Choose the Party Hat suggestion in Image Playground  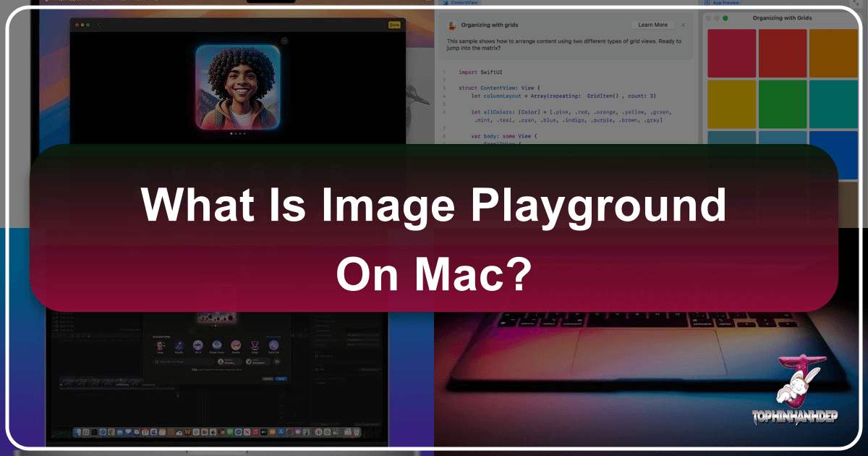(273, 345)
